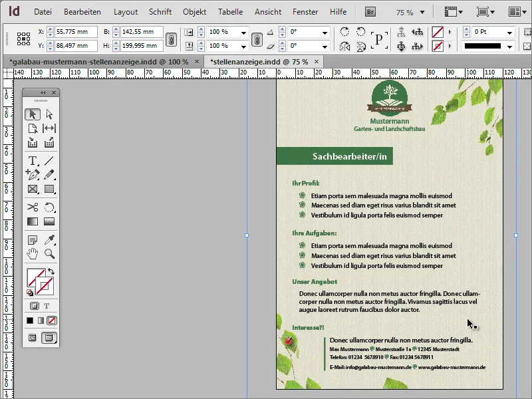Select the Selection tool (black arrow)

(x=33, y=114)
